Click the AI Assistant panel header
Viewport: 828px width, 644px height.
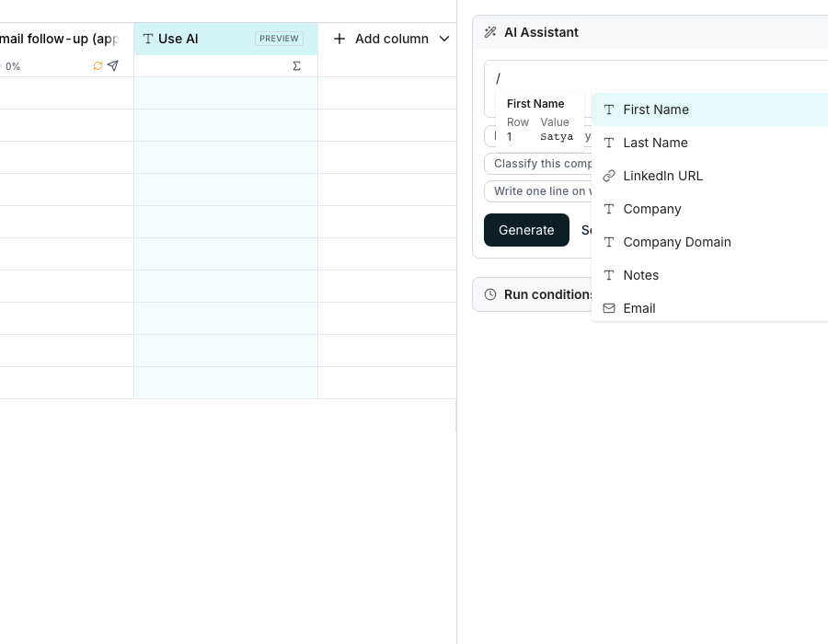[650, 32]
